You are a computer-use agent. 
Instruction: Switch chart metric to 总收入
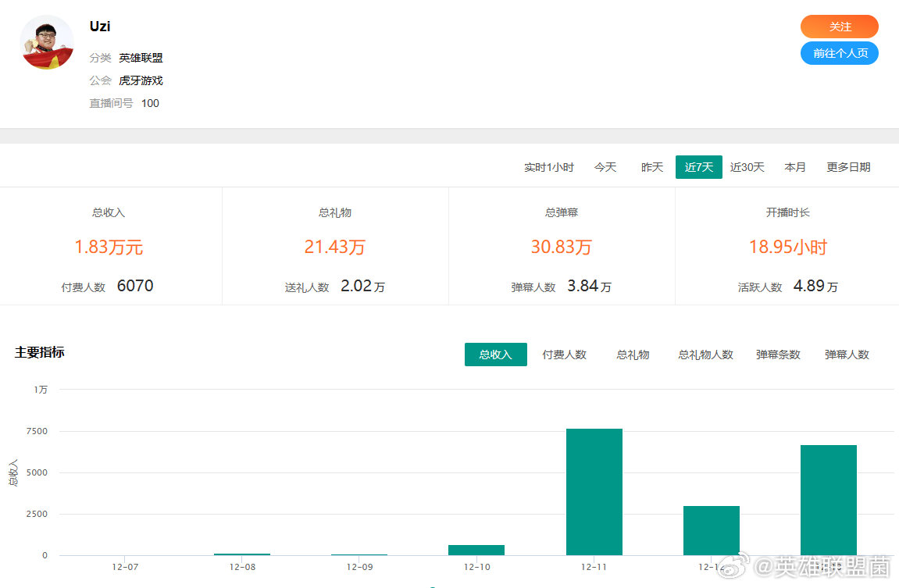(x=495, y=355)
